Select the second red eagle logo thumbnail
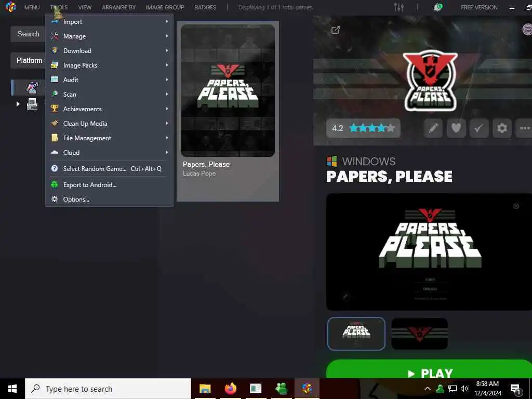Viewport: 532px width, 399px height. pyautogui.click(x=419, y=334)
